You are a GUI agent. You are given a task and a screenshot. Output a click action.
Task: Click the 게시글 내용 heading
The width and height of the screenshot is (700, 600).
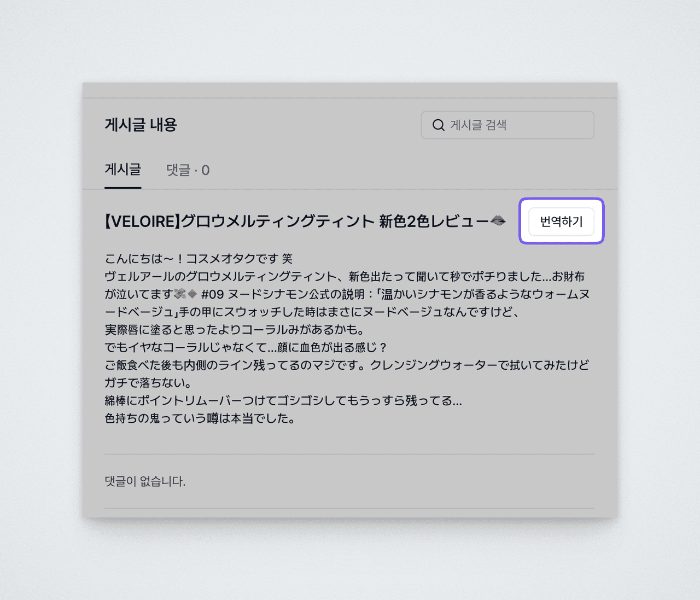141,125
